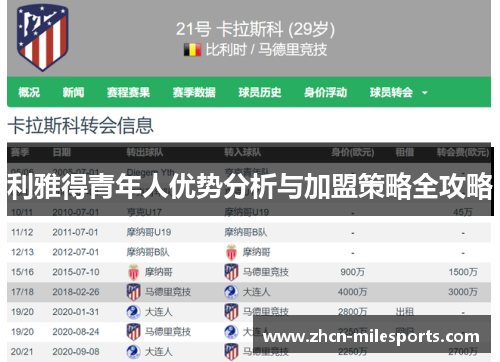Click Atlético crest in the 20/21 row
This screenshot has width=500, height=362.
coord(231,352)
